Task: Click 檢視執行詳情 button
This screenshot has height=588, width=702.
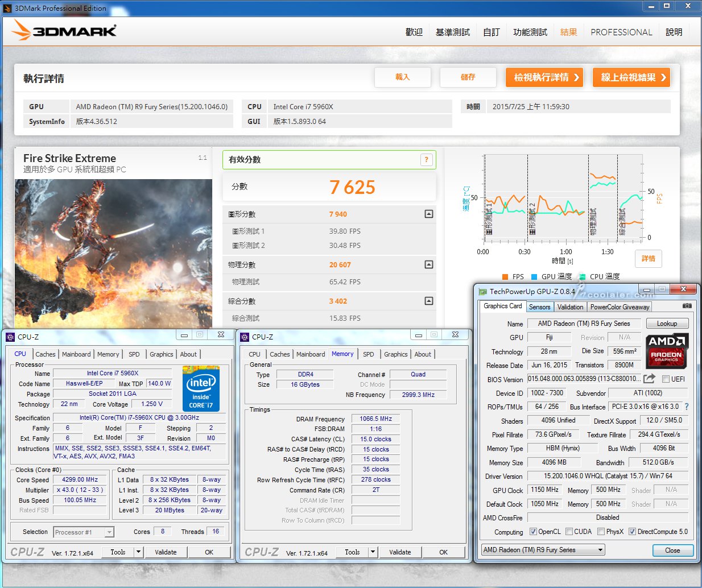Action: pos(544,77)
